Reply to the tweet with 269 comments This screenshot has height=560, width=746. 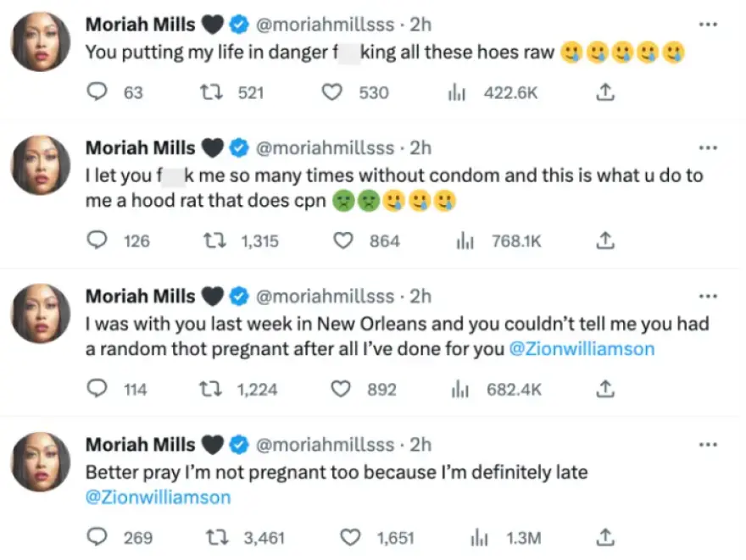pos(99,538)
